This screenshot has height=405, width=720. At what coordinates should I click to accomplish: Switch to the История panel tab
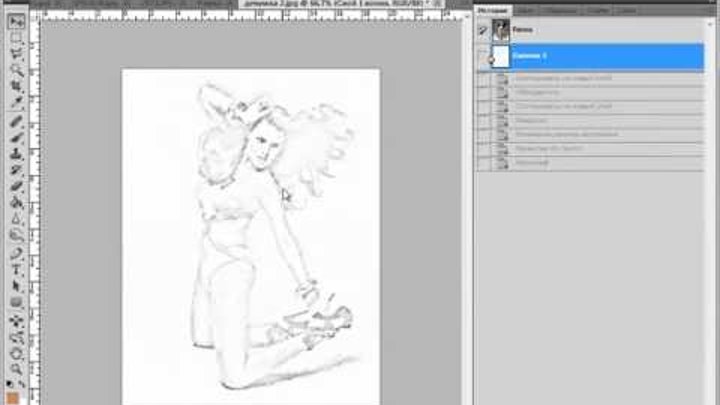tap(491, 9)
